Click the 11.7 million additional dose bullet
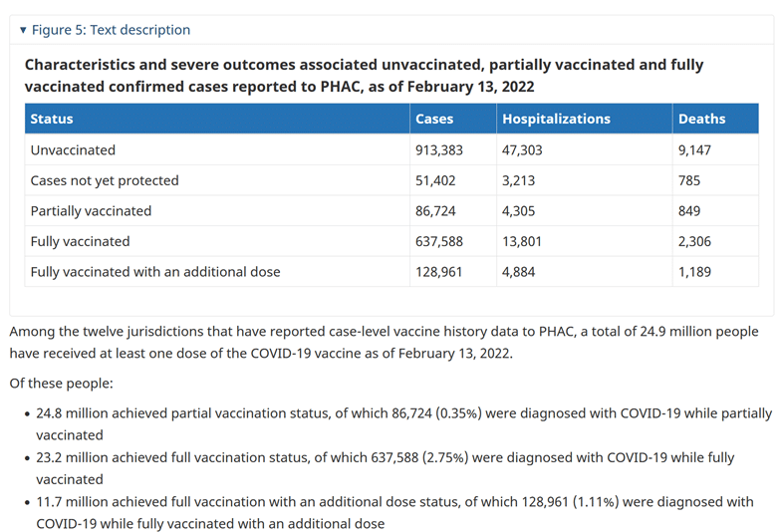 coord(394,512)
